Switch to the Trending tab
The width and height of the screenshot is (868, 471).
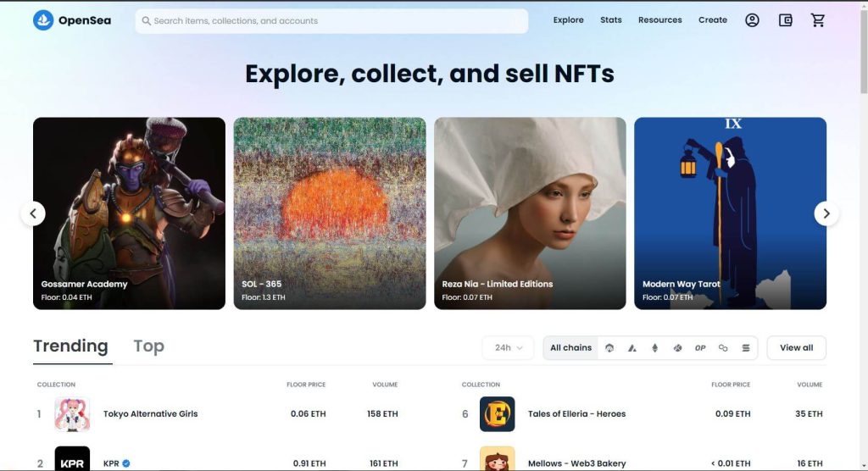pos(71,346)
